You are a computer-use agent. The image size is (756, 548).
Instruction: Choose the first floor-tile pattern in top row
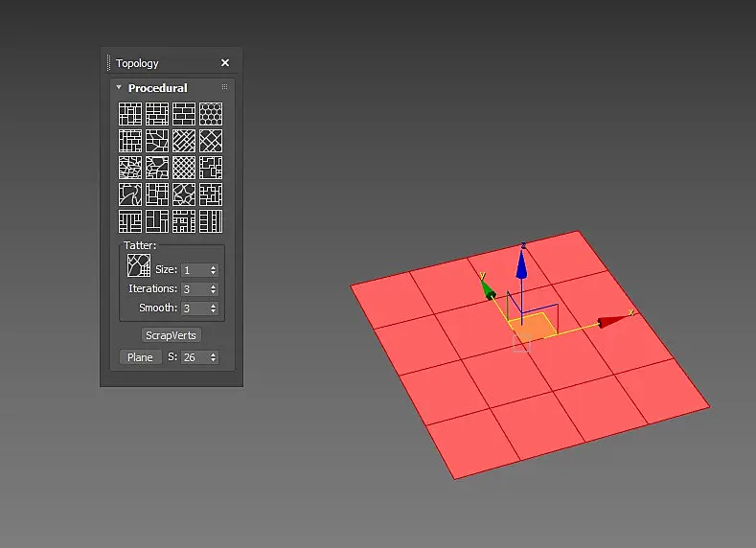[130, 114]
